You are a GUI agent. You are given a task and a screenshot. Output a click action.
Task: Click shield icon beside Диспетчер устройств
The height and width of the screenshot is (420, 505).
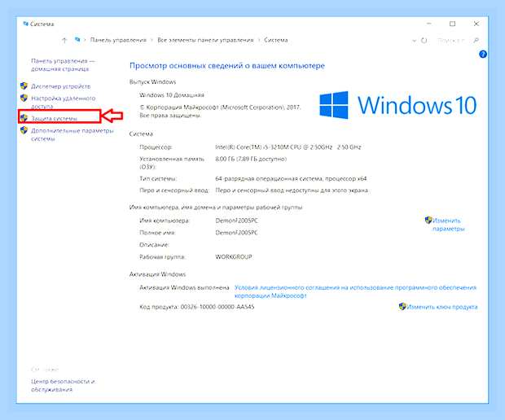pyautogui.click(x=24, y=86)
